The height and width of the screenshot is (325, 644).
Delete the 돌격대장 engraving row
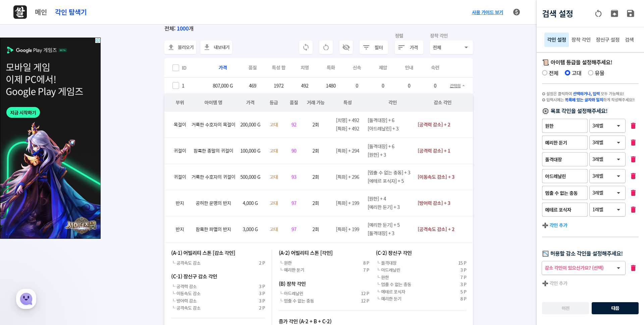(x=633, y=159)
